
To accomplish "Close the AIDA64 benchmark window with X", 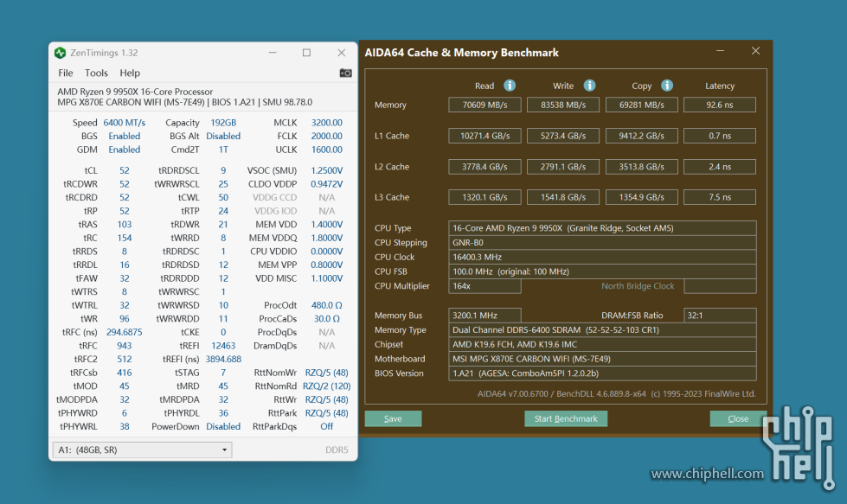I will [x=755, y=51].
